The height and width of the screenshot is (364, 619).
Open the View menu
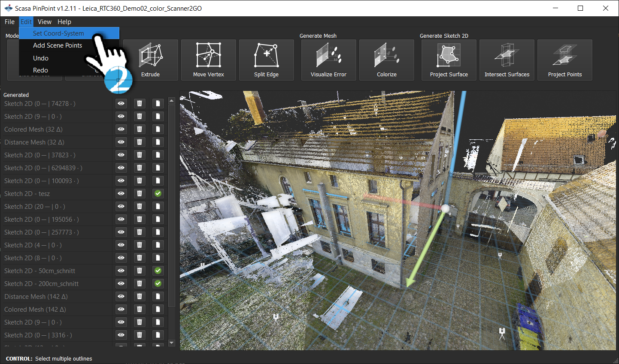point(45,22)
